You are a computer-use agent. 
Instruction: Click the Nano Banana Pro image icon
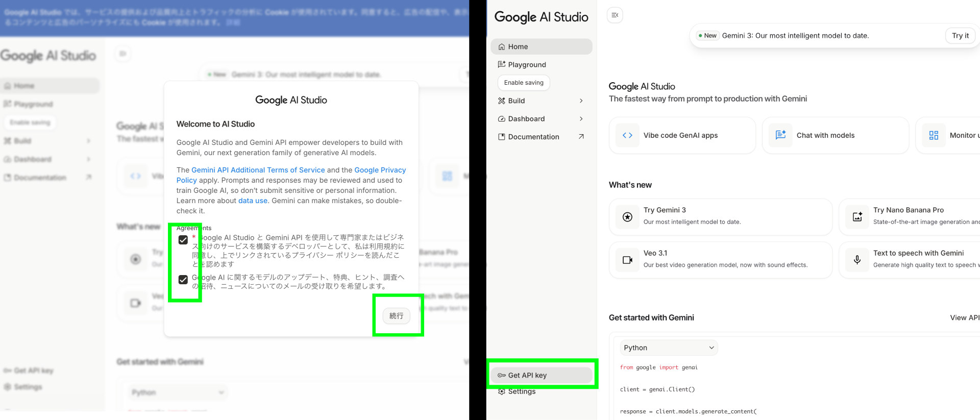coord(857,217)
